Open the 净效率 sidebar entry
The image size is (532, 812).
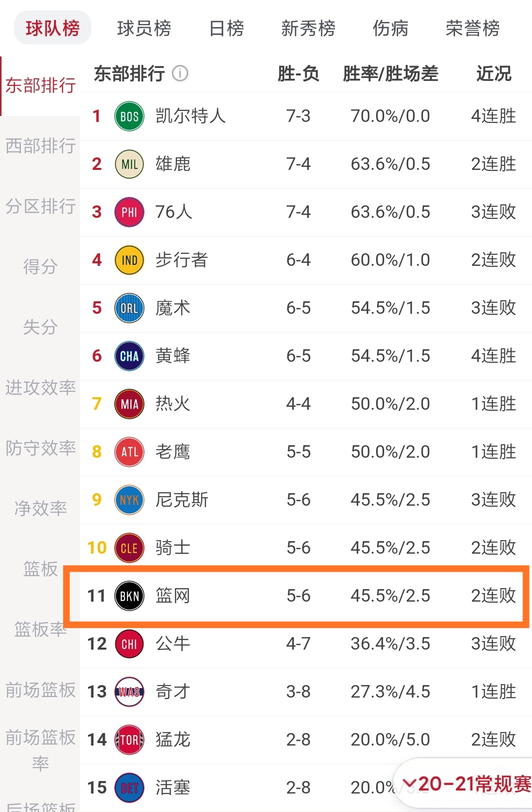coord(40,508)
